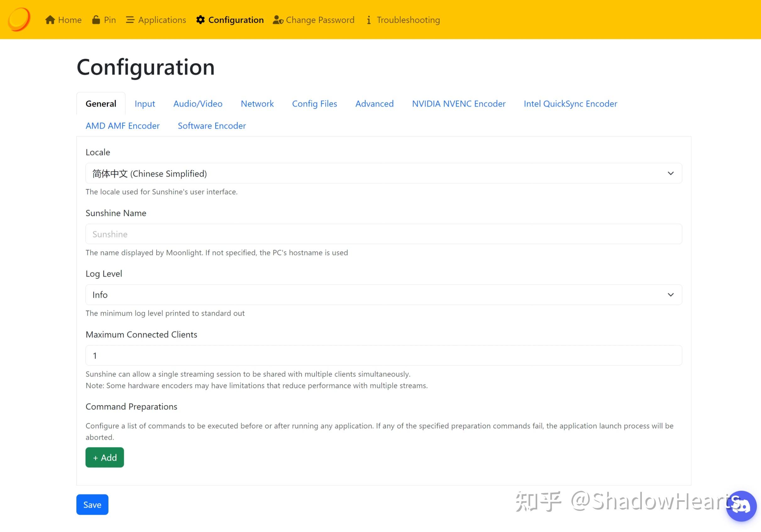
Task: Click the Applications list icon
Action: (130, 20)
